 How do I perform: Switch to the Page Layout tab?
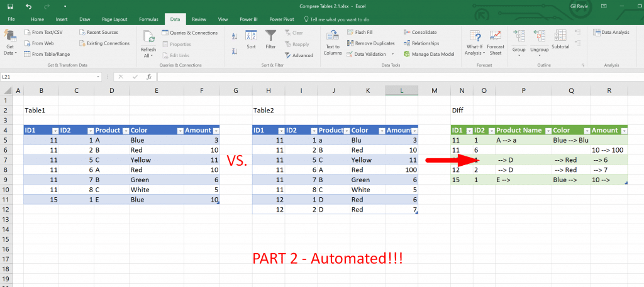click(x=114, y=19)
